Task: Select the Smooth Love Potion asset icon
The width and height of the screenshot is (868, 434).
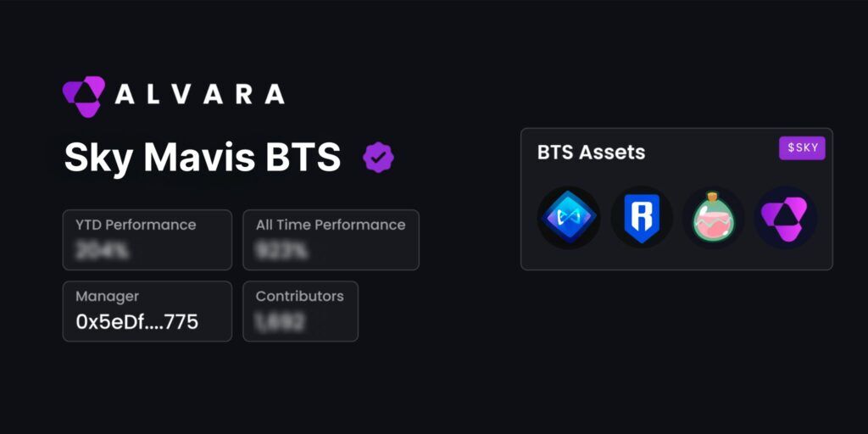Action: 714,218
